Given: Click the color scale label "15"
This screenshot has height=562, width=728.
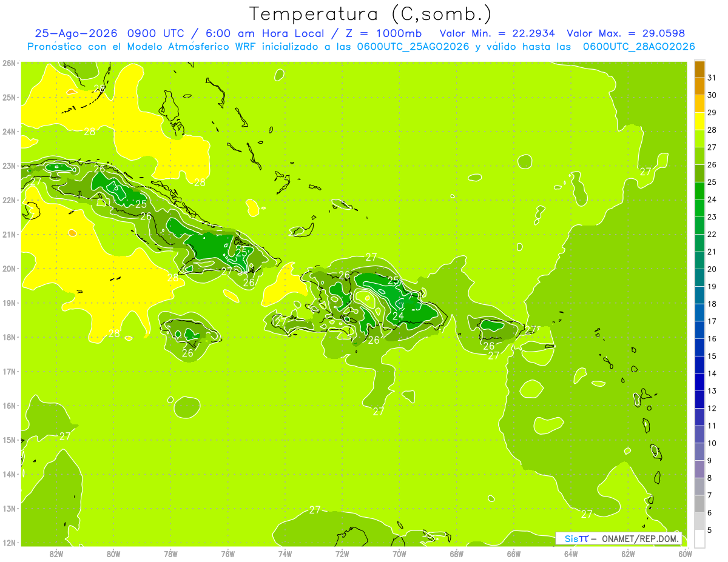Looking at the screenshot, I should tap(712, 356).
